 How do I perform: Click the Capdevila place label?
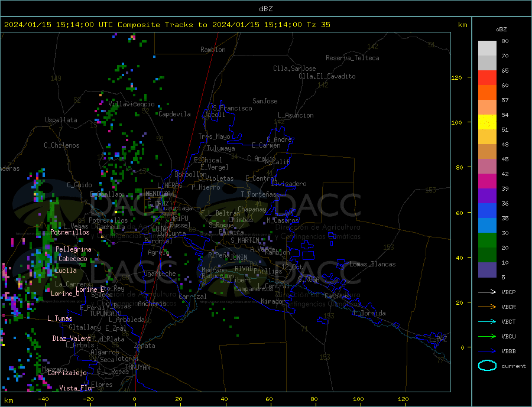coord(174,114)
